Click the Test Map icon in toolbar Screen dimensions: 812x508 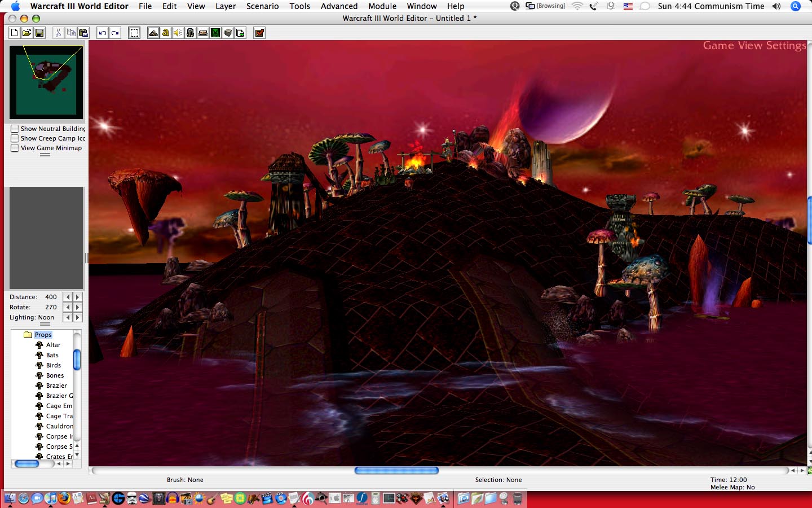click(259, 33)
